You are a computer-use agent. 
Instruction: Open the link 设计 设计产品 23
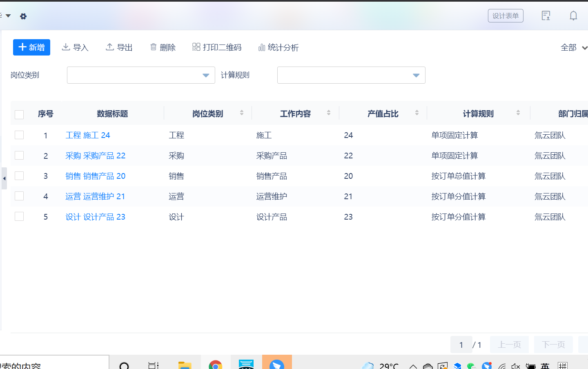point(96,217)
